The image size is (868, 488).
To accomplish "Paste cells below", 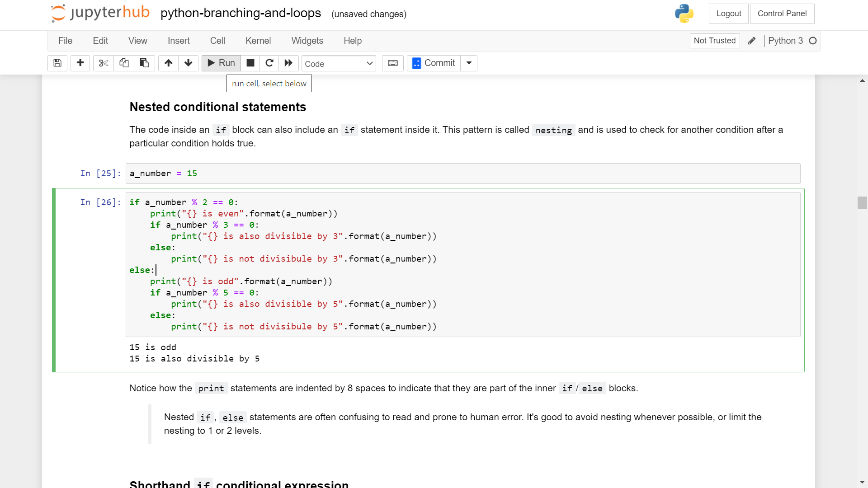I will (x=144, y=63).
